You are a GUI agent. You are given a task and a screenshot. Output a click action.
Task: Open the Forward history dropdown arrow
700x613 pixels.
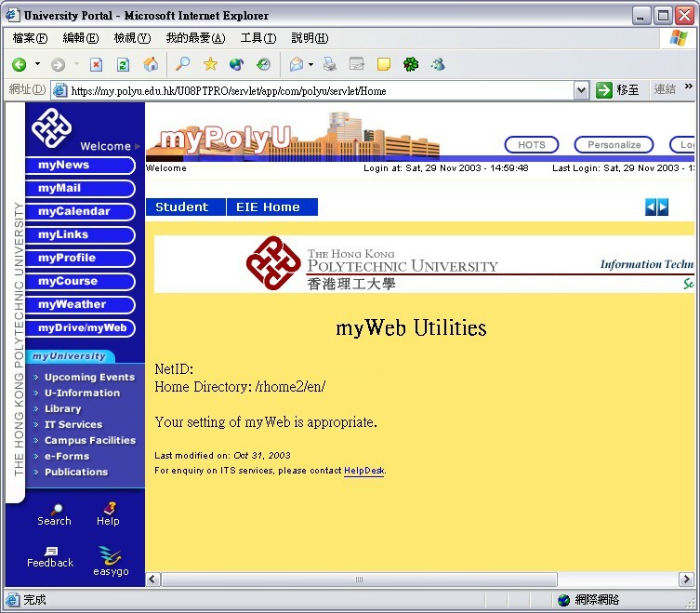click(x=76, y=64)
